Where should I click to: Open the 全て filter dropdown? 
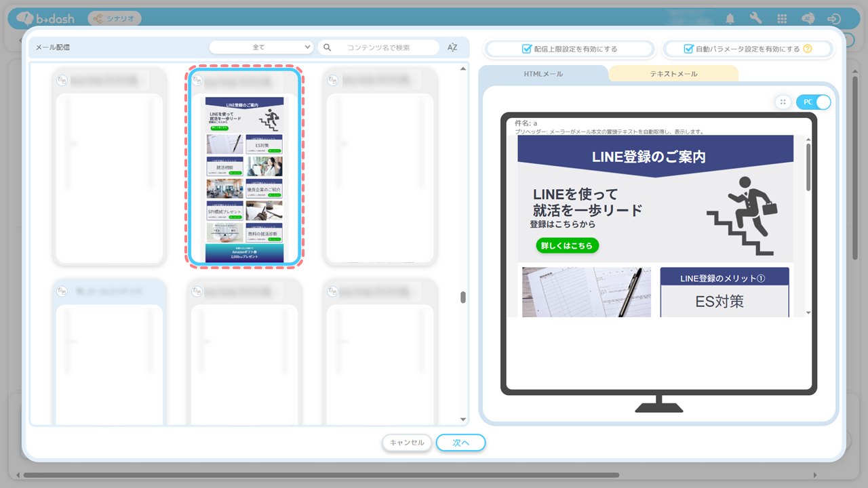pyautogui.click(x=261, y=47)
